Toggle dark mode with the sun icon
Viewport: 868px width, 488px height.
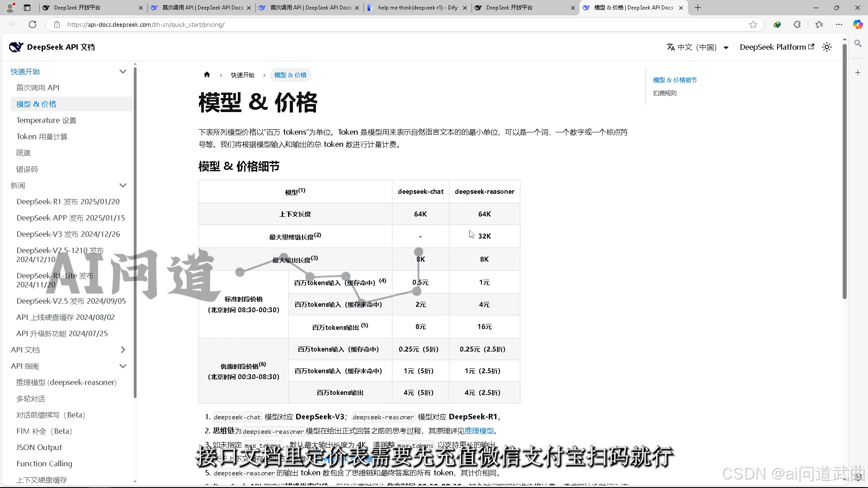click(827, 47)
